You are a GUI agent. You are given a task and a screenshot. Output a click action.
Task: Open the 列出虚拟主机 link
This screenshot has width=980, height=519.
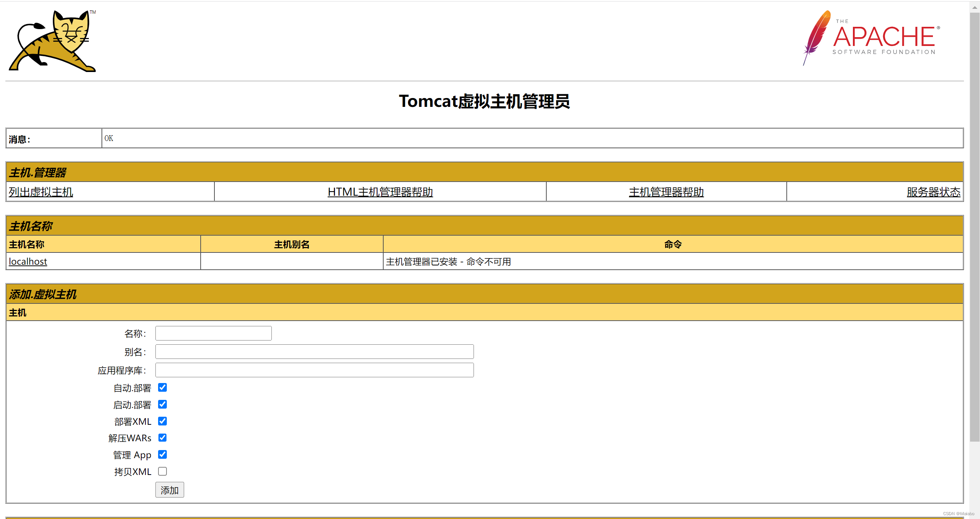point(41,192)
